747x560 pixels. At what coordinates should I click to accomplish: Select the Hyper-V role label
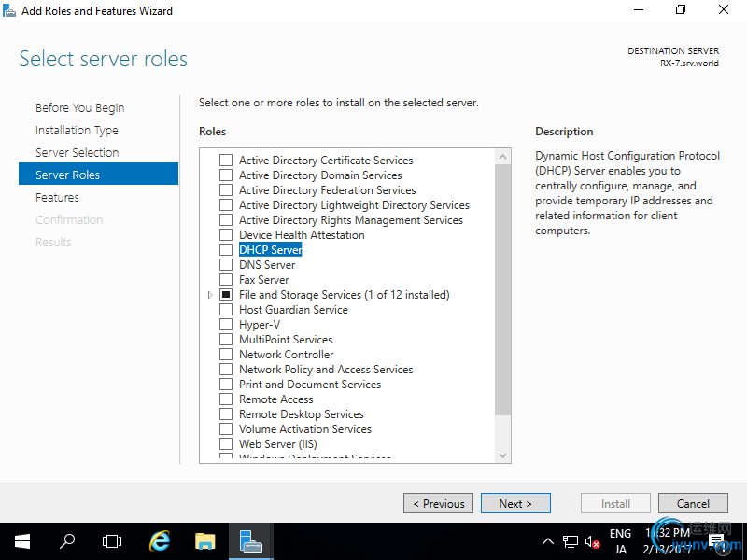[260, 324]
